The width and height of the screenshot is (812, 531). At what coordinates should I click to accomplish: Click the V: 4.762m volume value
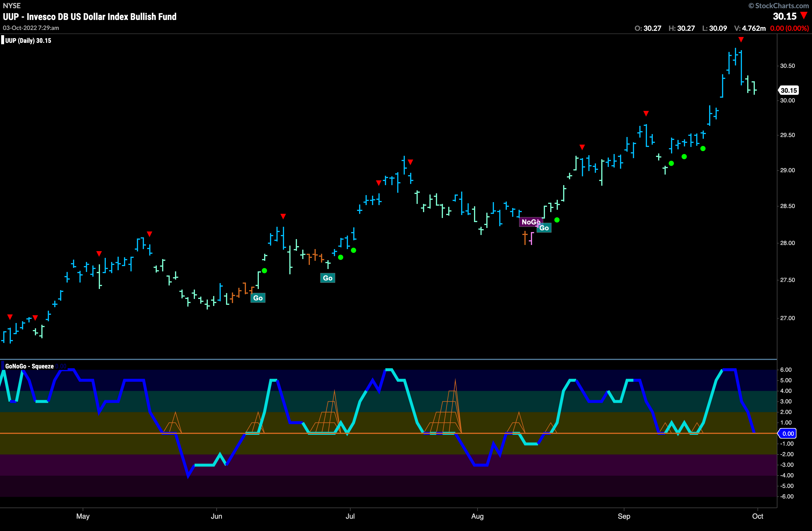click(x=750, y=28)
